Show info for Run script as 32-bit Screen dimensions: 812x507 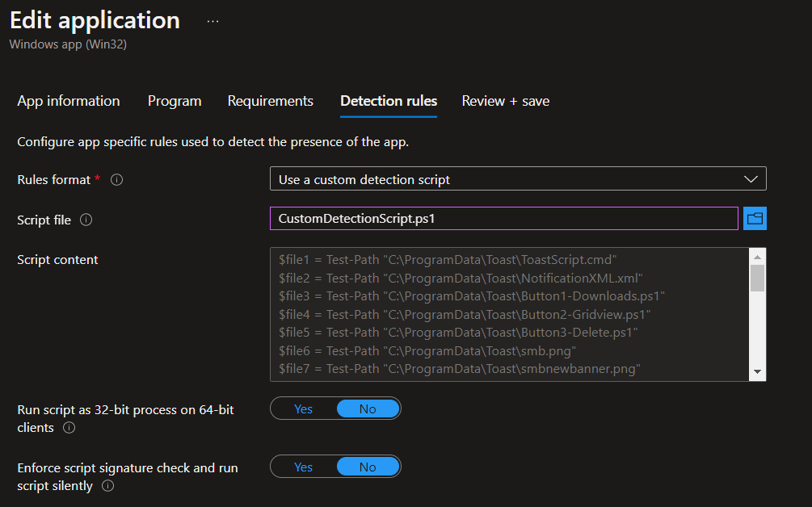click(69, 428)
